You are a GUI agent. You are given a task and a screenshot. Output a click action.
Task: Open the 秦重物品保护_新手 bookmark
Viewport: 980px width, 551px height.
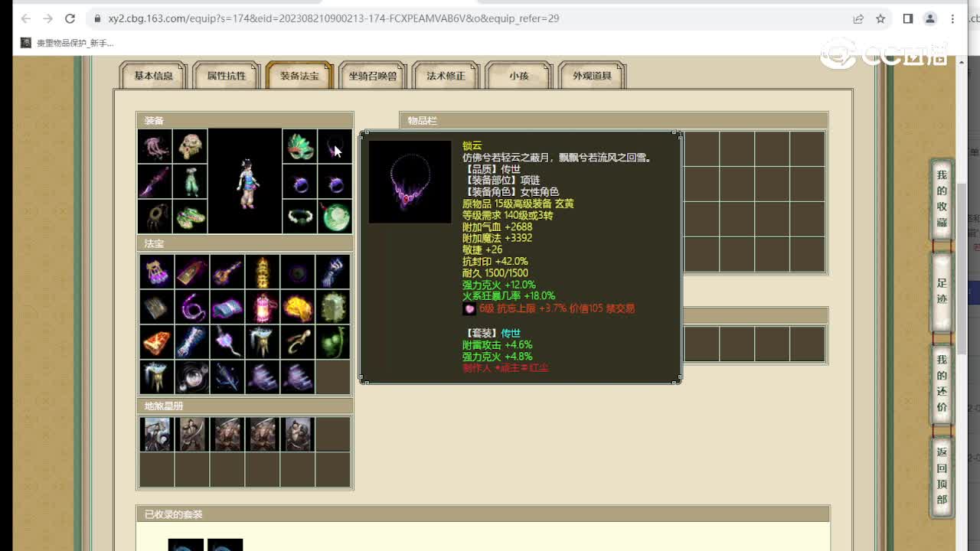[67, 43]
